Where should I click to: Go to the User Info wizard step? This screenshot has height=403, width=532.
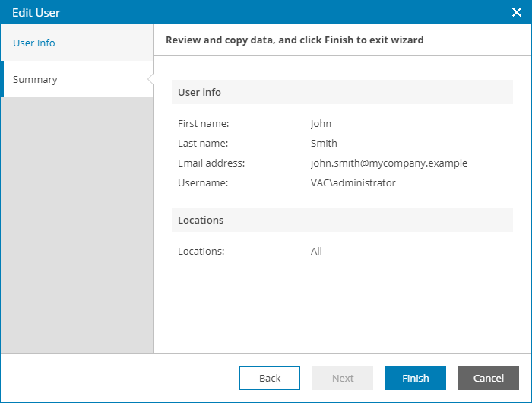tap(34, 43)
